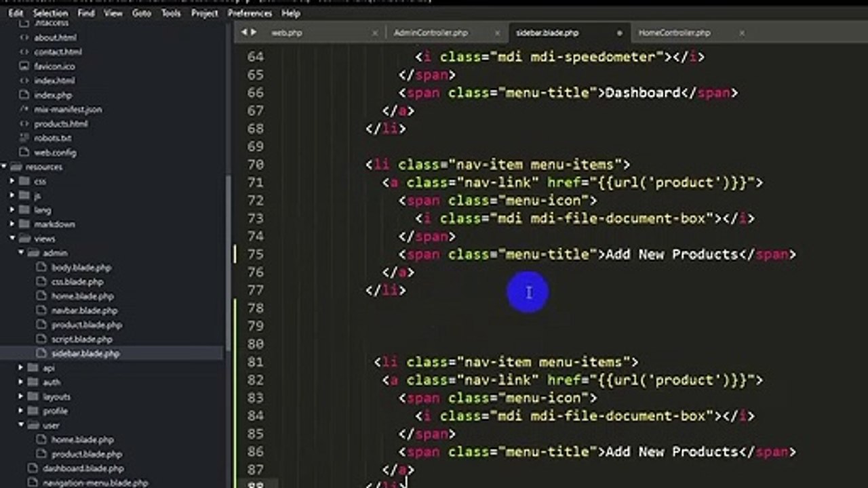Open products.html in the sidebar
This screenshot has height=488, width=868.
pyautogui.click(x=60, y=123)
